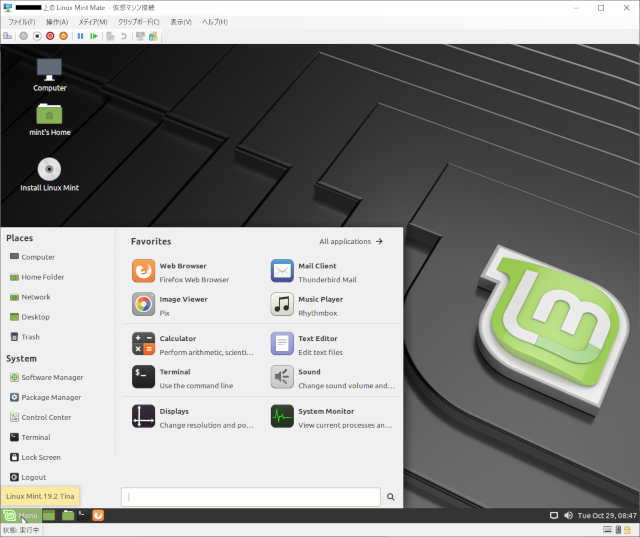640x537 pixels.
Task: Click the revert toolbar icon
Action: coord(123,36)
